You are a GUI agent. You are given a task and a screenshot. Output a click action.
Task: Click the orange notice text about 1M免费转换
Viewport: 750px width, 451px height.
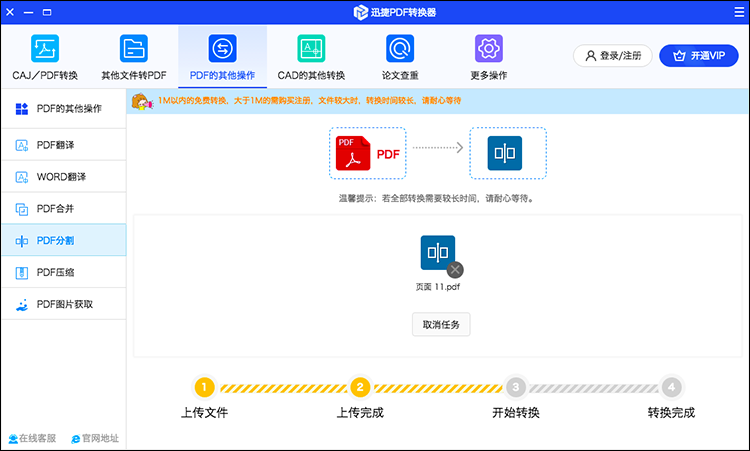pos(310,101)
